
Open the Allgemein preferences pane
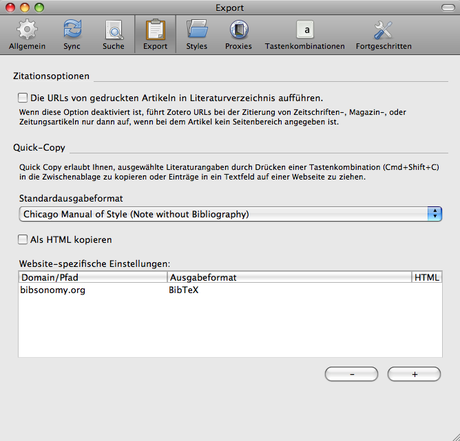point(27,35)
